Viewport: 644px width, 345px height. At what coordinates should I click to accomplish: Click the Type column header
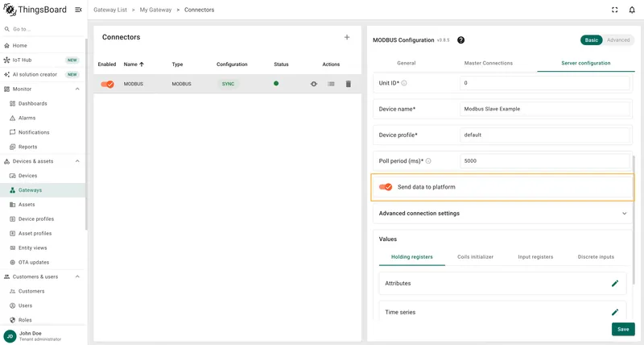click(x=177, y=64)
